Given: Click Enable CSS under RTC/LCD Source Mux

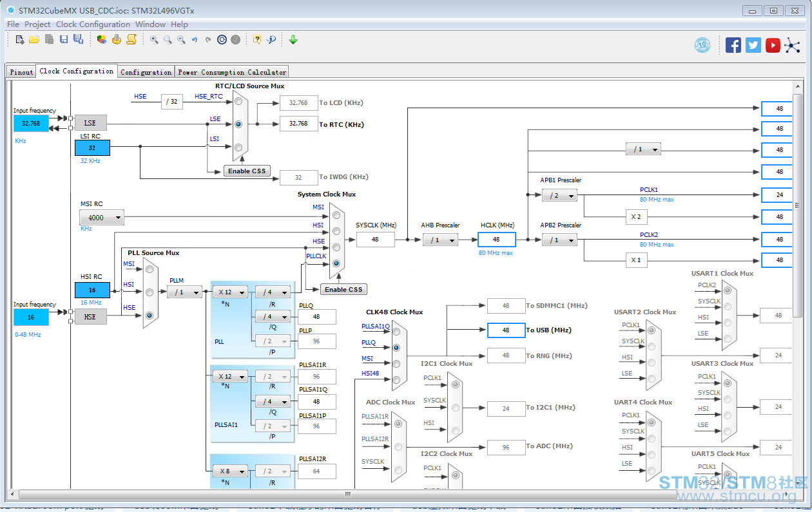Looking at the screenshot, I should [247, 171].
